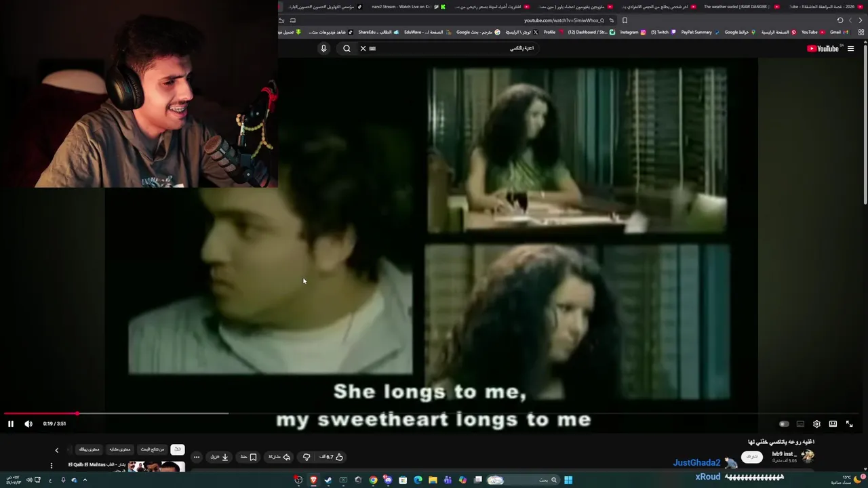The height and width of the screenshot is (488, 868).
Task: Open the Google خرائط maps bookmark
Action: (740, 32)
